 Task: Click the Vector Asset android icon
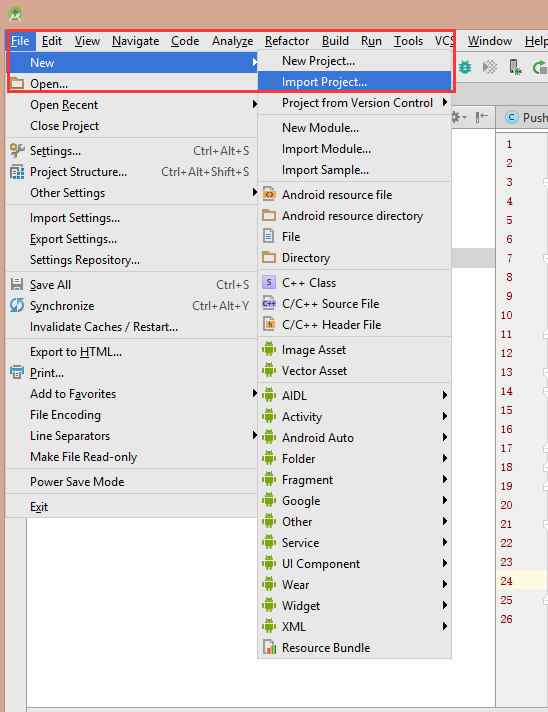pyautogui.click(x=269, y=370)
